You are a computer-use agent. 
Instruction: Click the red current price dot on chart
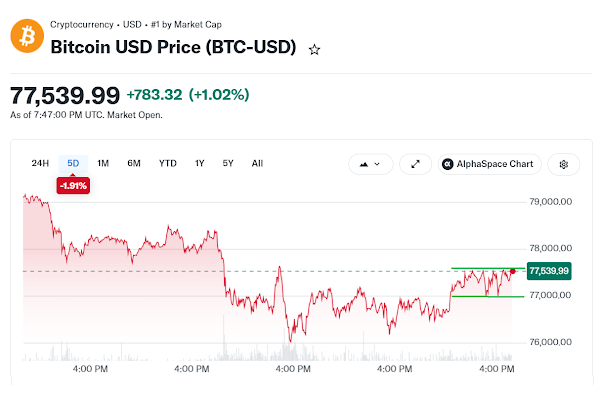[513, 271]
